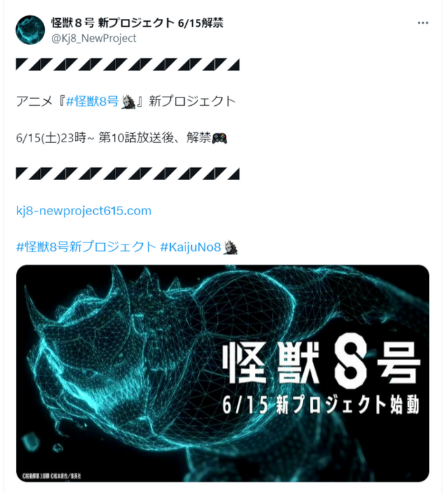Open the @Kj8_NewProject handle link
Screen dimensions: 448x494
coord(94,38)
